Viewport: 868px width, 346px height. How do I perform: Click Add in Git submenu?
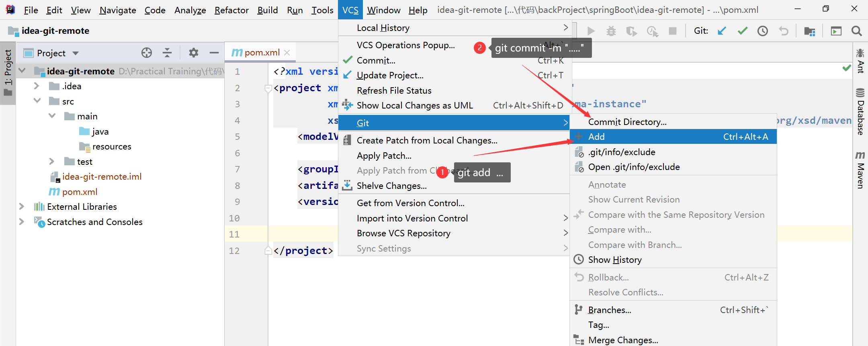[674, 137]
